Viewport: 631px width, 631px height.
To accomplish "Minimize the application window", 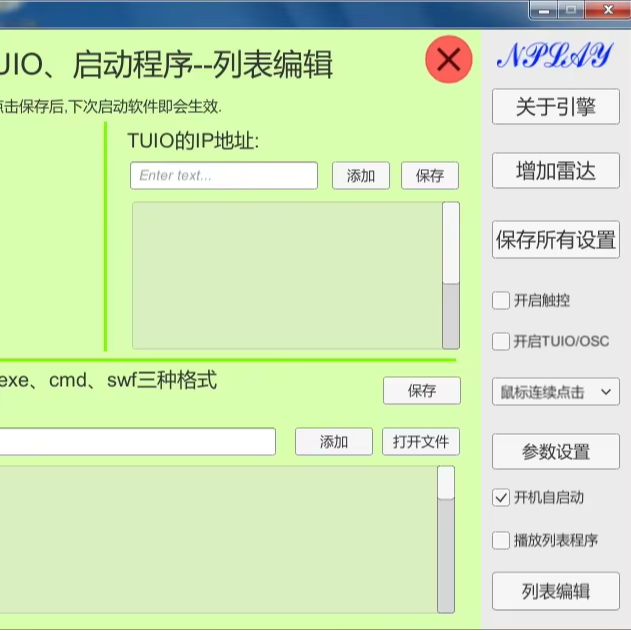I will [x=544, y=10].
